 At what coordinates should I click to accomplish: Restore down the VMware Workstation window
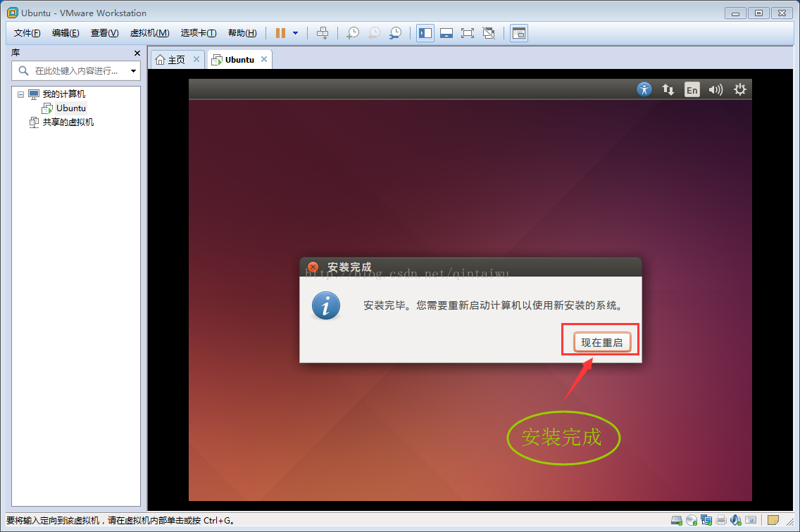pos(758,13)
